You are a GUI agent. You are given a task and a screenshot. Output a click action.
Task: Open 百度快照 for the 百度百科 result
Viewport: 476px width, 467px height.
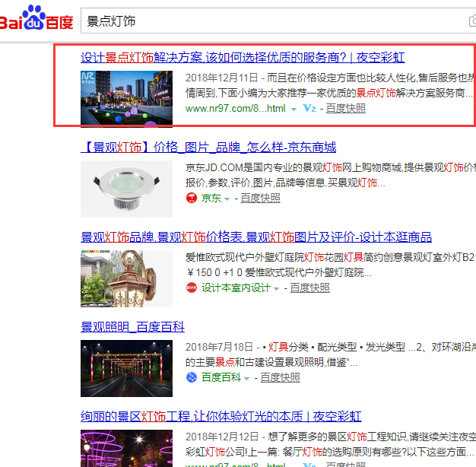coord(280,377)
